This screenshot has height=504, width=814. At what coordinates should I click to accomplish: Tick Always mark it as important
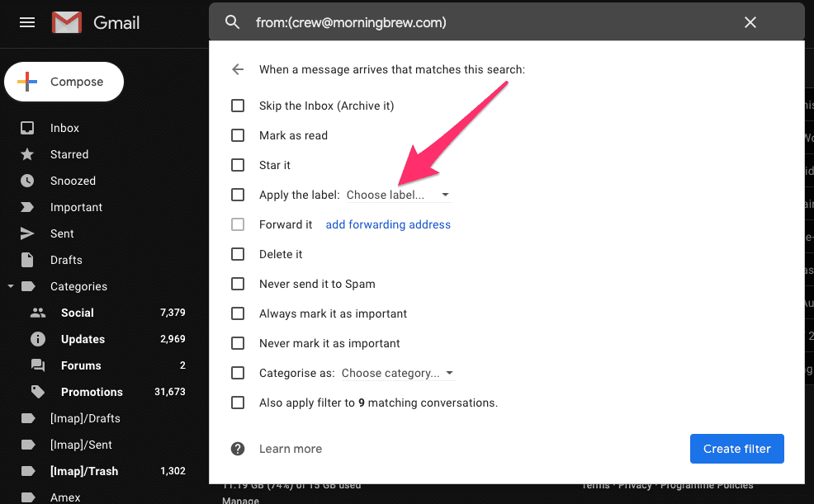pos(238,313)
